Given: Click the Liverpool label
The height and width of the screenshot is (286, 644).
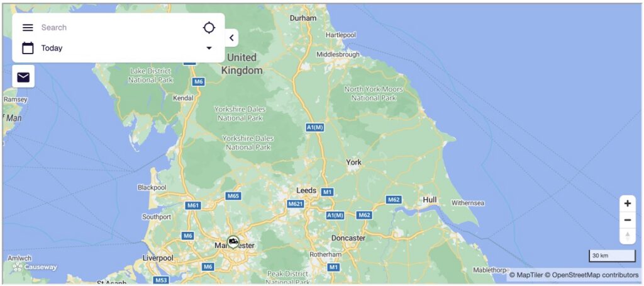Looking at the screenshot, I should tap(158, 258).
